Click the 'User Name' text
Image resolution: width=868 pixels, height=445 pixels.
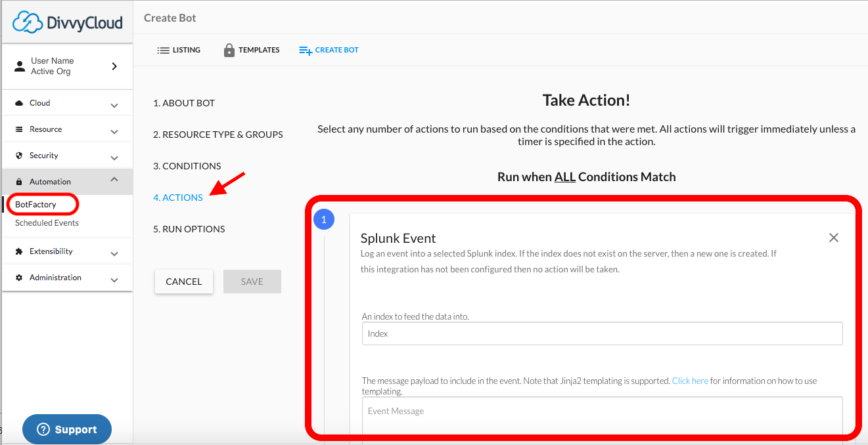(x=53, y=60)
